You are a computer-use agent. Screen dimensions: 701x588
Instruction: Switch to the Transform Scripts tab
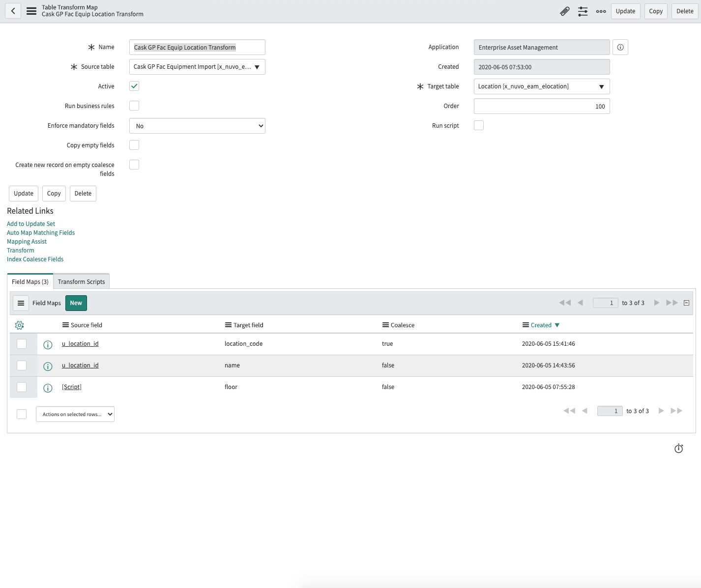tap(81, 281)
